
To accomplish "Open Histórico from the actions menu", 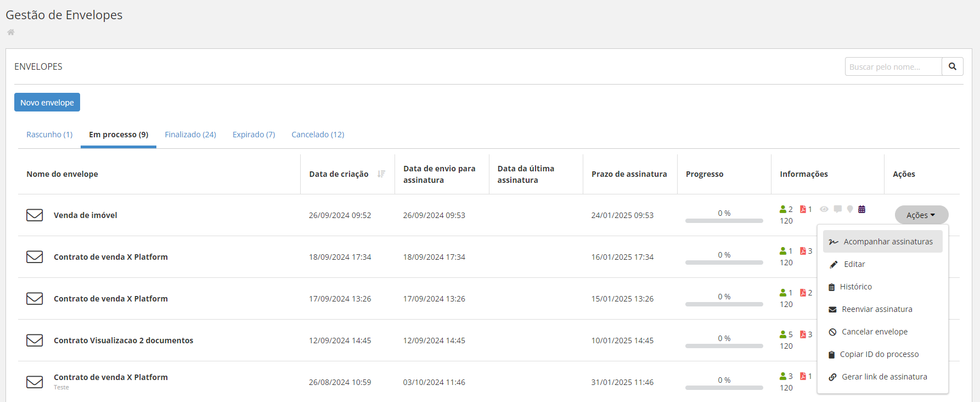I will click(x=855, y=287).
